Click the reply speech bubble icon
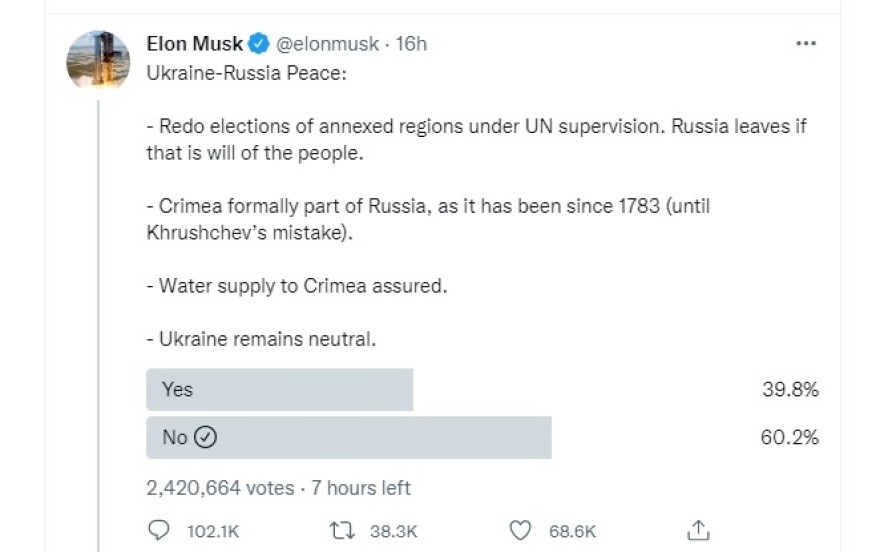The width and height of the screenshot is (880, 552). [159, 530]
